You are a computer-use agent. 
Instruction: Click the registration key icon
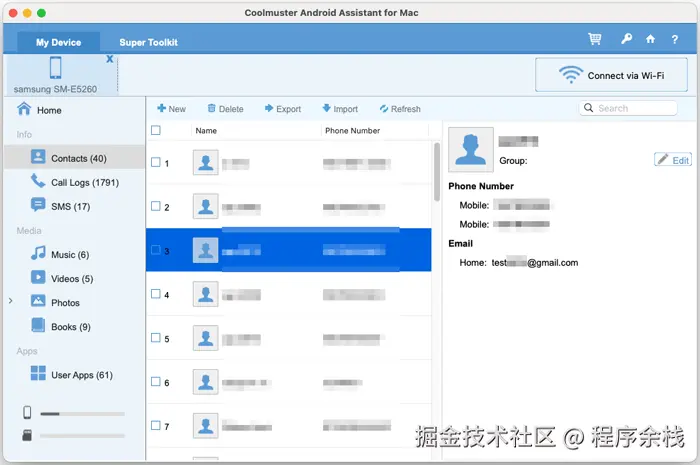(626, 39)
